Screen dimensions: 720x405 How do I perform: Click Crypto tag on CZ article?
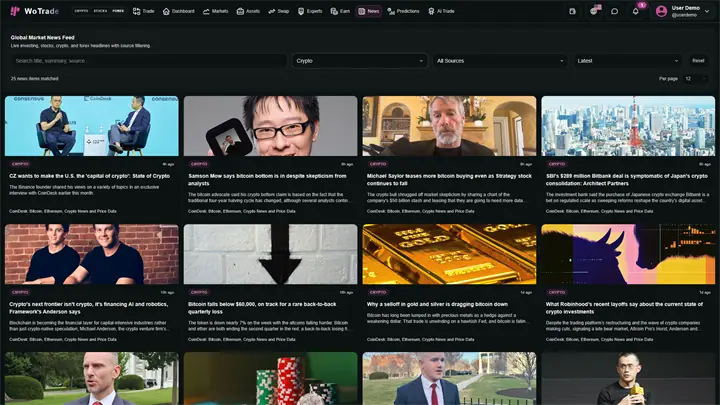point(20,164)
